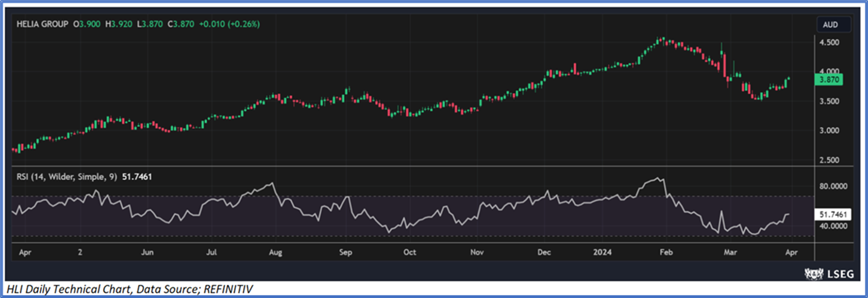This screenshot has width=868, height=298.
Task: Click the LSEG logo
Action: click(829, 274)
